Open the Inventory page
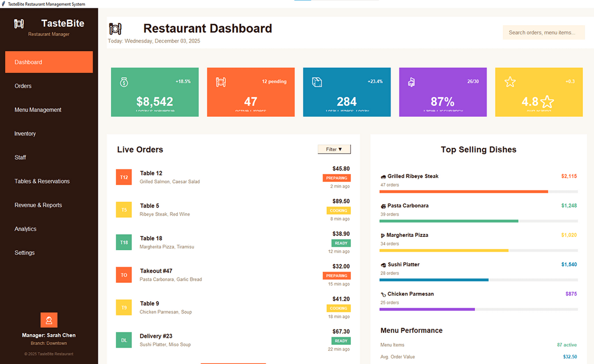 pyautogui.click(x=25, y=134)
